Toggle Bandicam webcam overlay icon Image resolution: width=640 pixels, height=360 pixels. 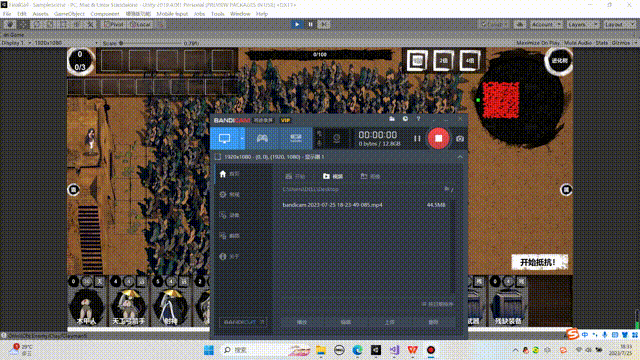[336, 138]
